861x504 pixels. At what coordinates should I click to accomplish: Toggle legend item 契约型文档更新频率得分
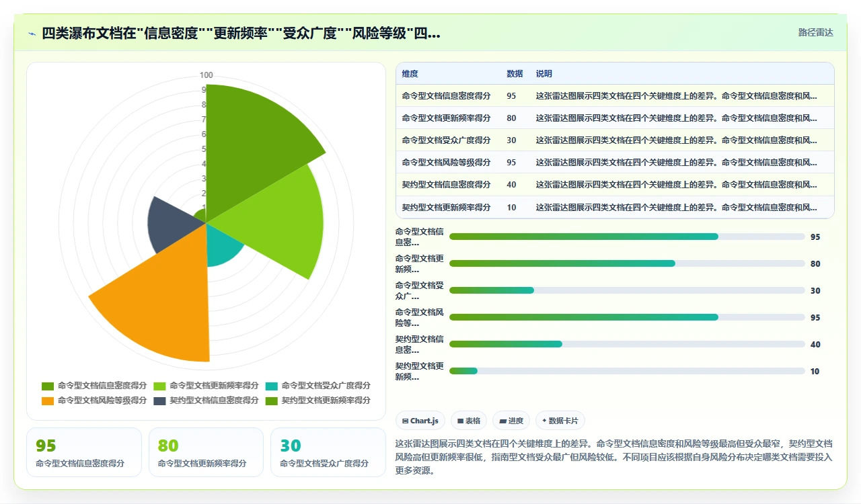tap(317, 401)
